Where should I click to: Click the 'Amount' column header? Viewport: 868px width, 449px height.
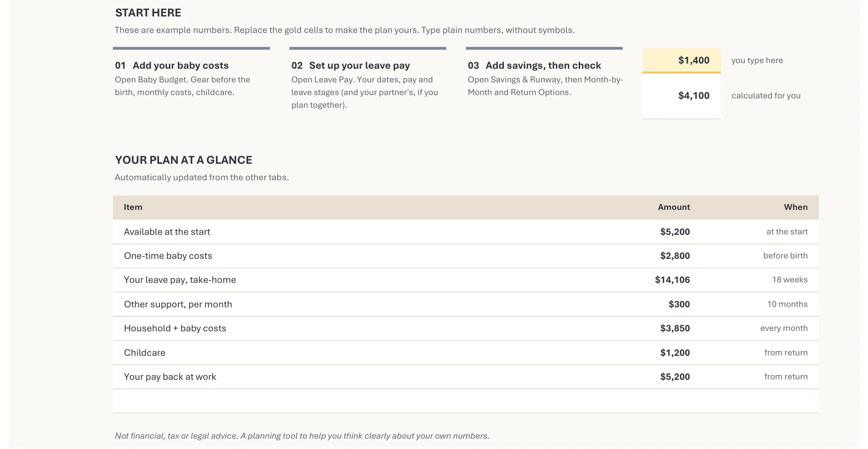[x=674, y=207]
